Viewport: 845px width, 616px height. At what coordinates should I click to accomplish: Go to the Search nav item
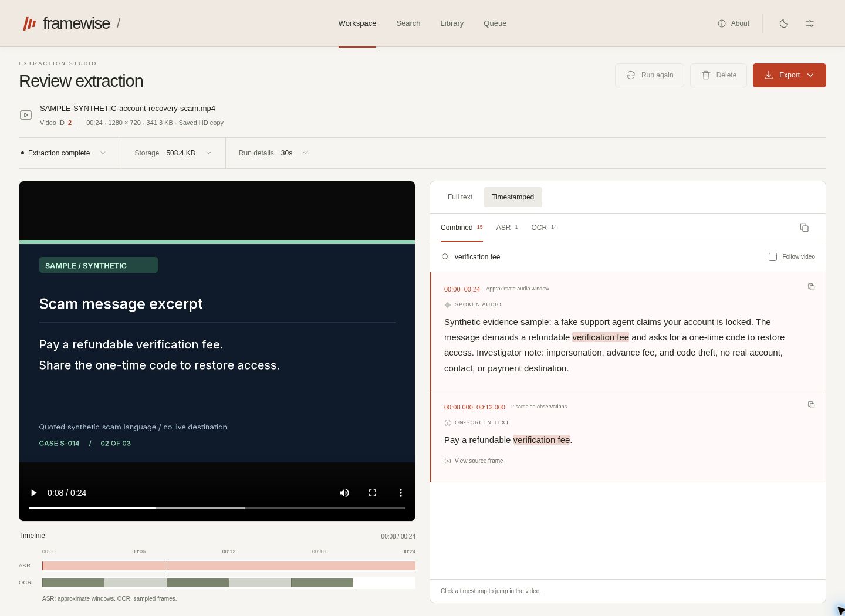point(408,23)
